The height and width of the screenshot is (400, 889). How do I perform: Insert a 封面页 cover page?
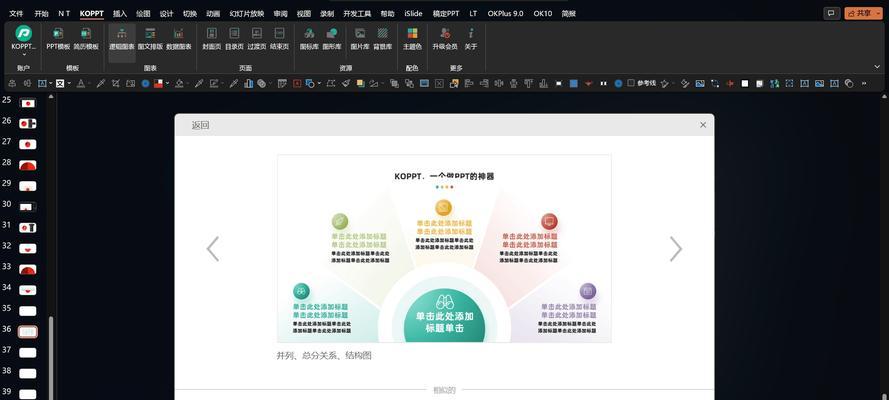point(211,39)
